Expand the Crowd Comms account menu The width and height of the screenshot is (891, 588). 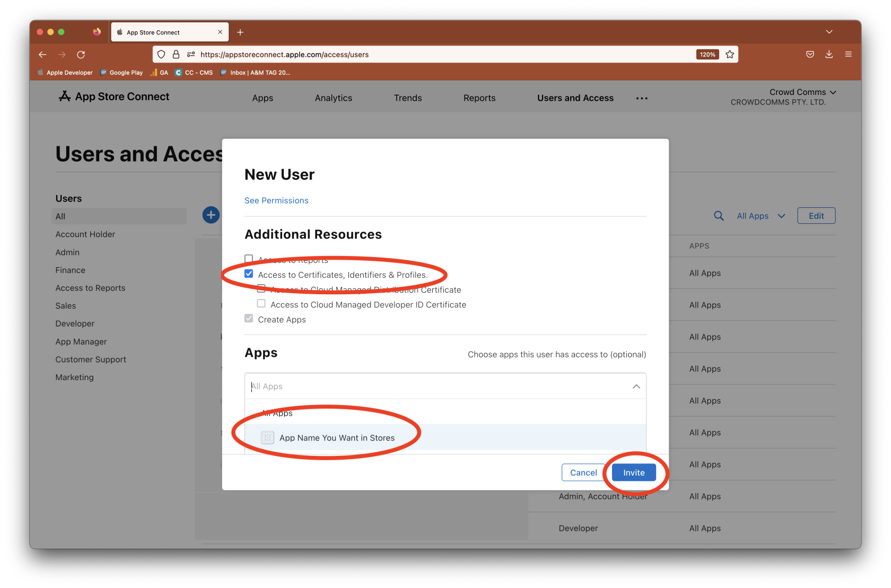click(802, 92)
